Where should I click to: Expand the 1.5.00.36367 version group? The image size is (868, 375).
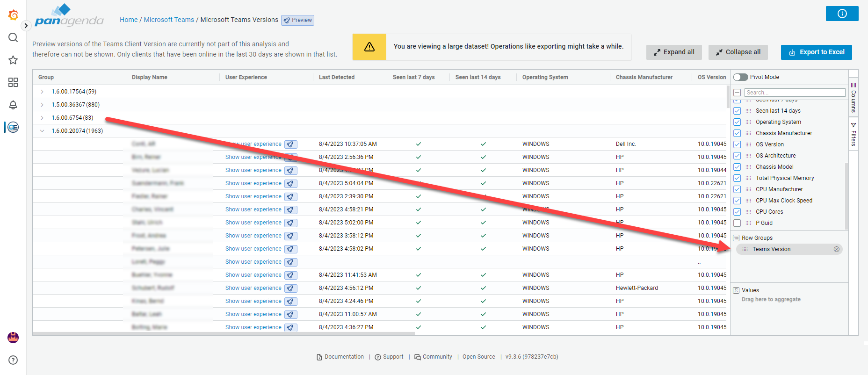point(42,105)
